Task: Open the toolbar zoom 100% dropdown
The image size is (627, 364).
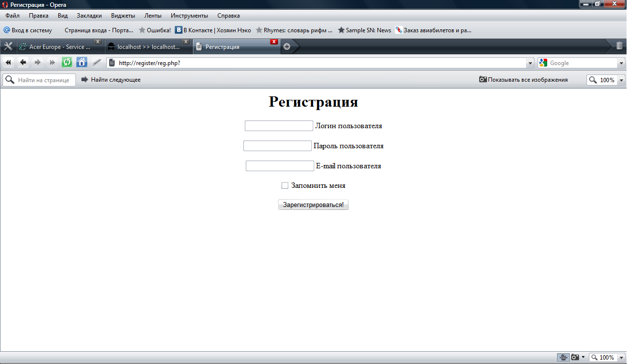Action: tap(622, 80)
